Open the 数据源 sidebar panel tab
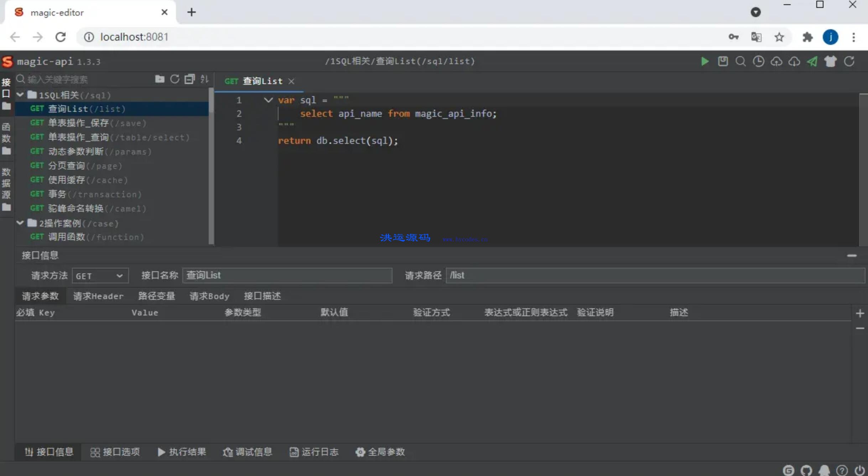 point(6,189)
